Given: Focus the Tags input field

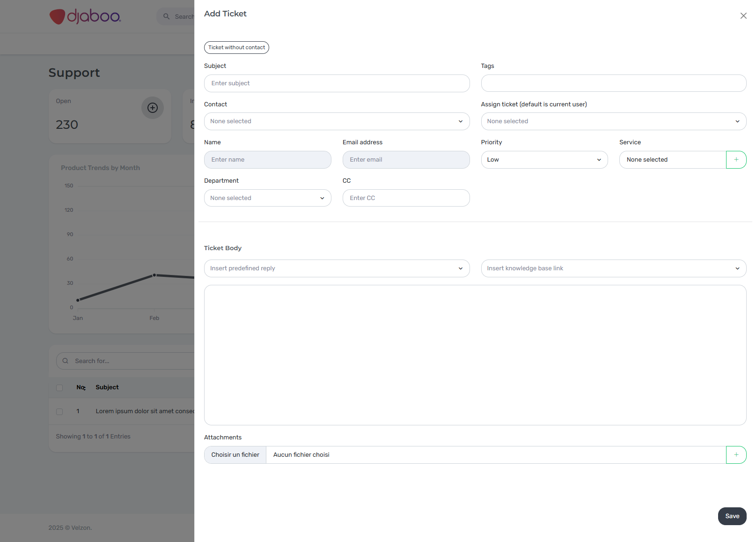Looking at the screenshot, I should pos(613,83).
